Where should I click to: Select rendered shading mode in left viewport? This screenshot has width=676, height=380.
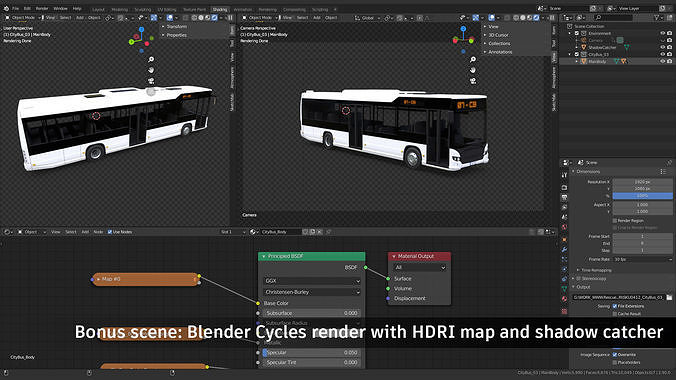click(214, 18)
